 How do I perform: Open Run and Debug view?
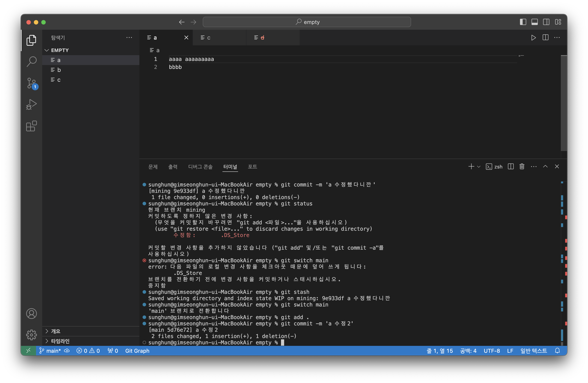click(31, 104)
